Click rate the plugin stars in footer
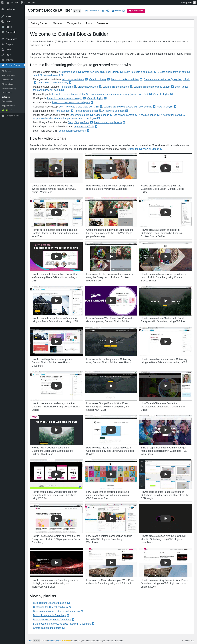 (x=66, y=641)
